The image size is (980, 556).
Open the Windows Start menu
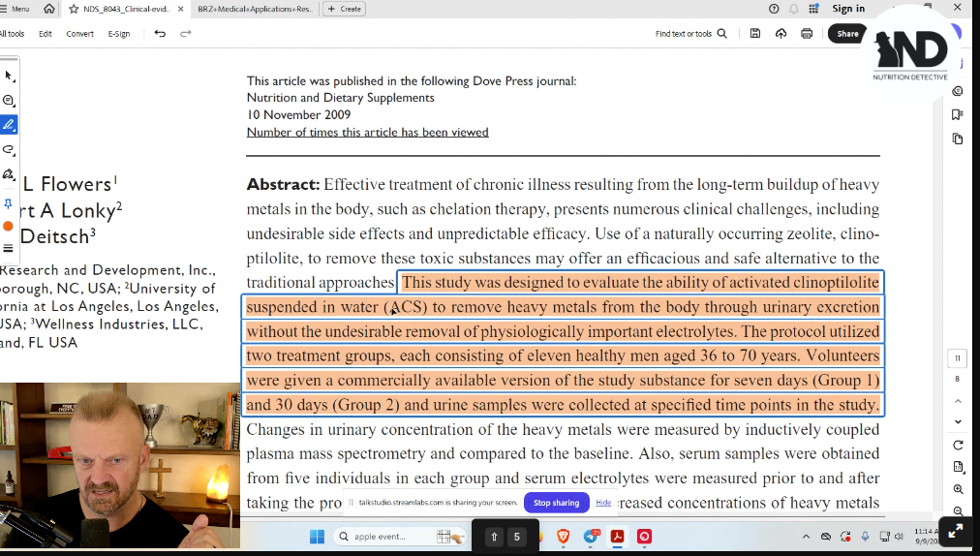(x=317, y=537)
